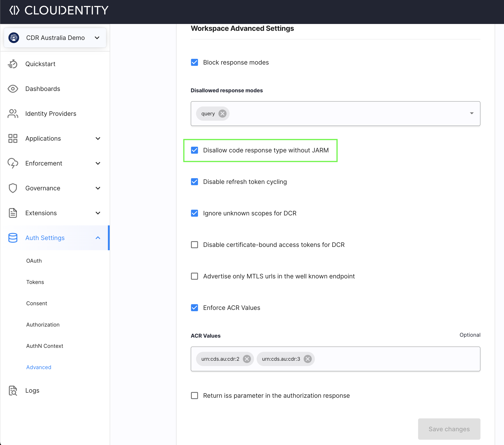Open the Disallowed response modes dropdown
This screenshot has width=504, height=445.
[x=472, y=113]
